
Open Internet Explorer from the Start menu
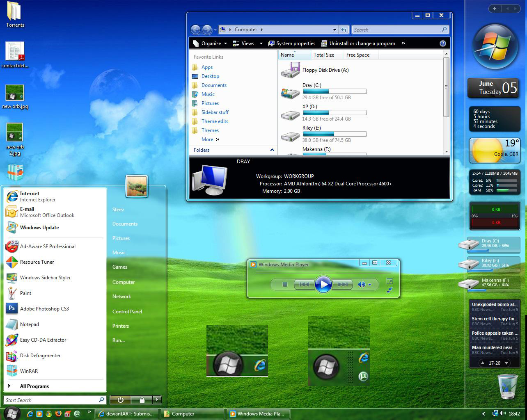(x=55, y=196)
